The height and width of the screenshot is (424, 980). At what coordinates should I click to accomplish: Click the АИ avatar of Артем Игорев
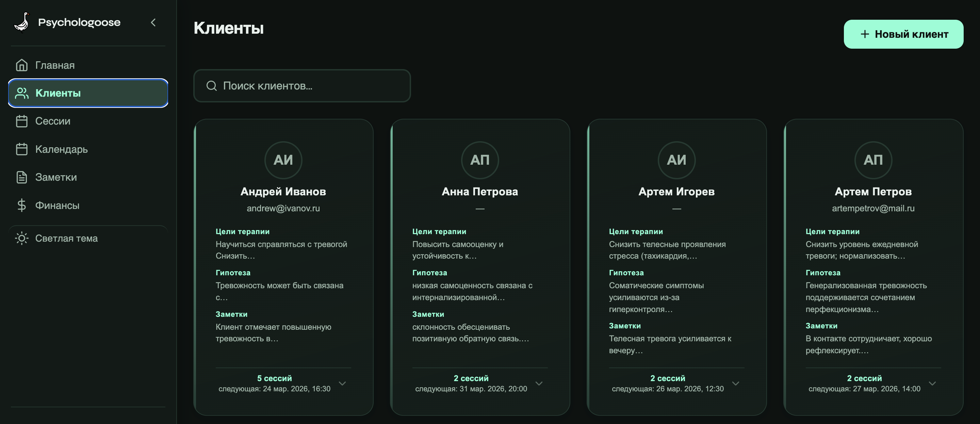676,160
